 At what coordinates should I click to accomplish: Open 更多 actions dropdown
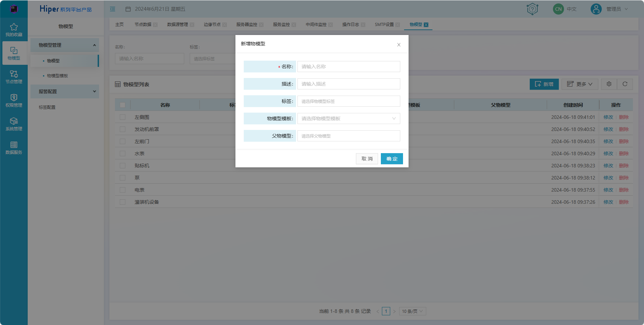click(x=580, y=84)
